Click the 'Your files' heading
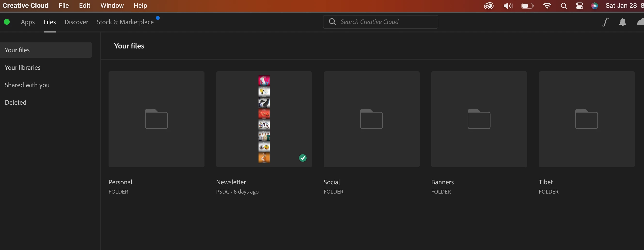 pyautogui.click(x=129, y=46)
